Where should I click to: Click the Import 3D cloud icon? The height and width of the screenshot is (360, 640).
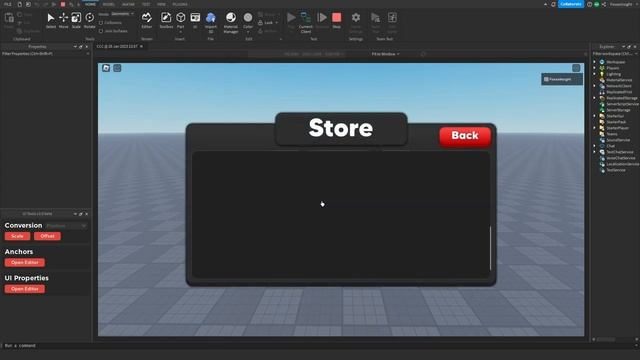[x=211, y=18]
